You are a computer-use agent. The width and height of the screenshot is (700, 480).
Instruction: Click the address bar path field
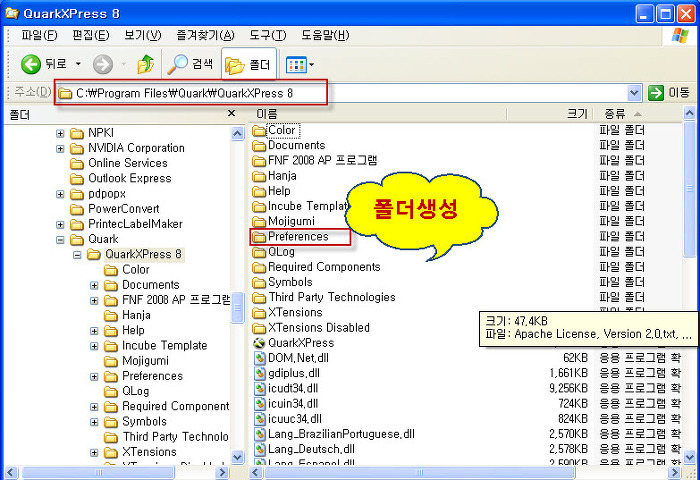coord(342,93)
